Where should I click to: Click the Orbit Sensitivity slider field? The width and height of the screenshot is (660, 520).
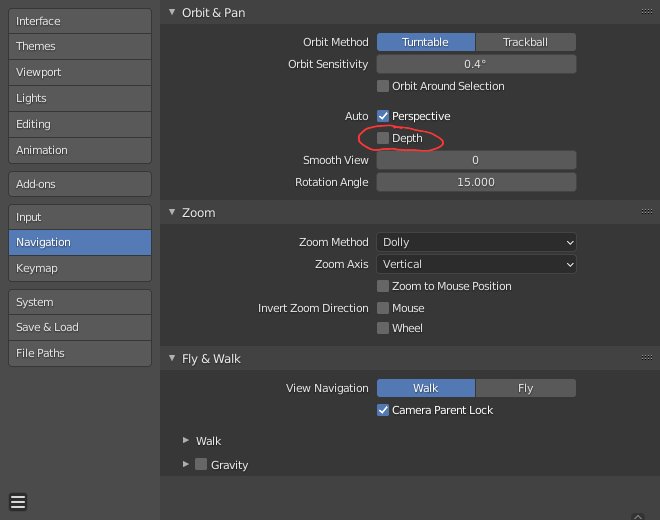pyautogui.click(x=476, y=64)
